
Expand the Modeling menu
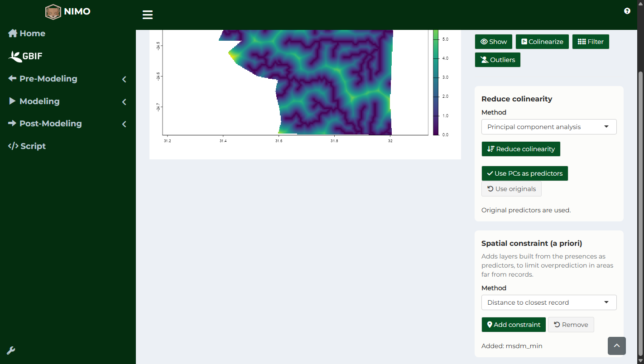pos(68,101)
